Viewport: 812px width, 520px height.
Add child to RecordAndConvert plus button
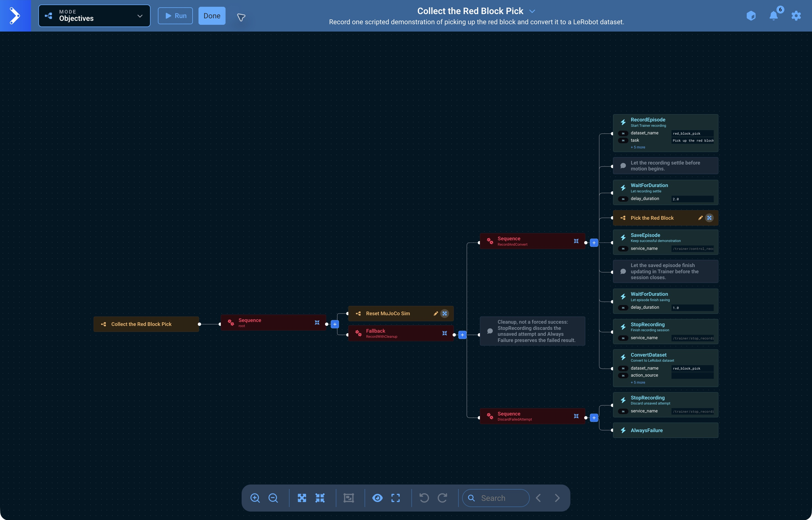[594, 243]
